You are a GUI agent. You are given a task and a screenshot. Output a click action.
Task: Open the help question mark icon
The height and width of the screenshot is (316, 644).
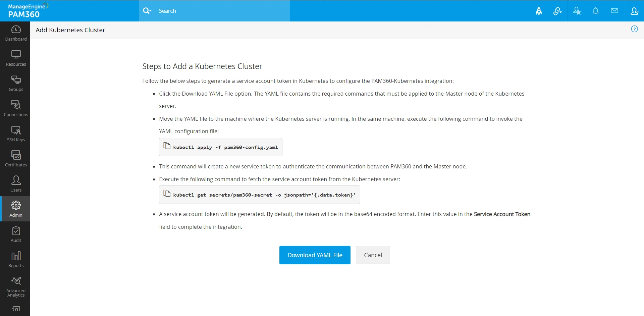pos(634,29)
